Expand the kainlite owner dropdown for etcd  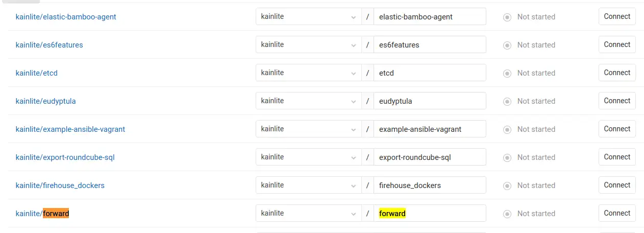[308, 73]
